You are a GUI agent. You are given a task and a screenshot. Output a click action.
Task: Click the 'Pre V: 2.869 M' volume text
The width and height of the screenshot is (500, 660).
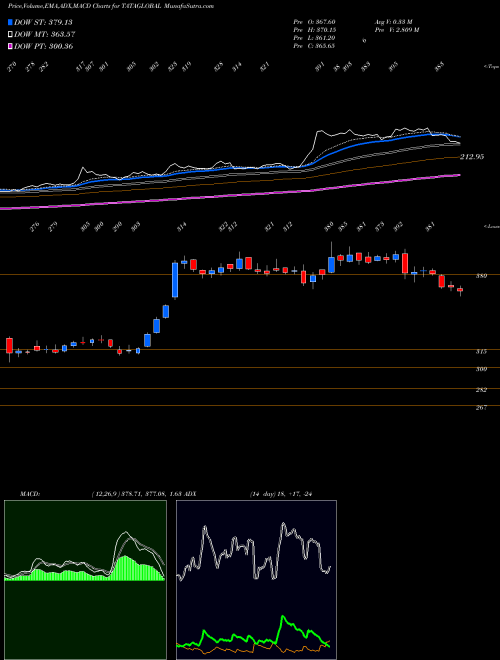pos(396,30)
